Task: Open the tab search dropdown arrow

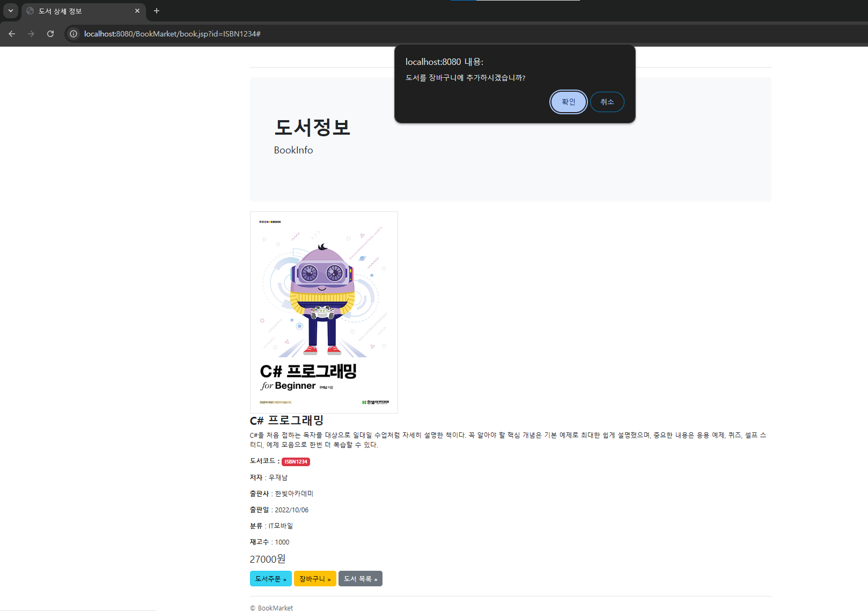Action: (x=11, y=11)
